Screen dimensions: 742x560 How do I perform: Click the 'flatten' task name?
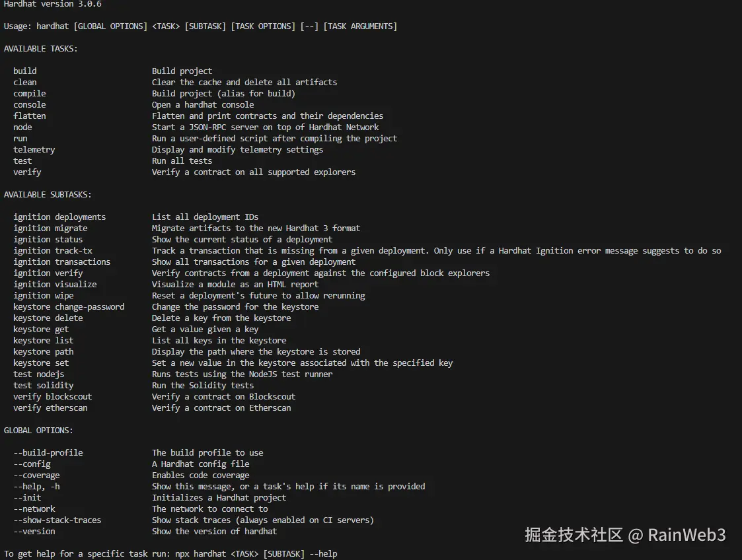coord(30,116)
